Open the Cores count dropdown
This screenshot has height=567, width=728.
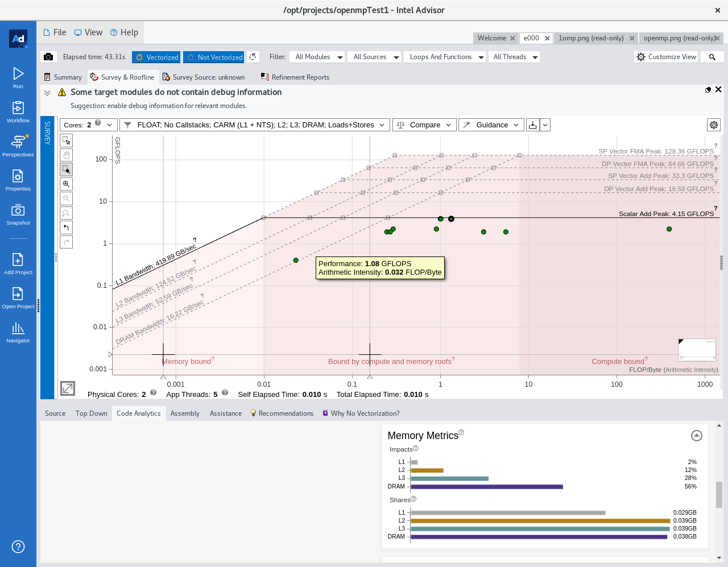(89, 125)
